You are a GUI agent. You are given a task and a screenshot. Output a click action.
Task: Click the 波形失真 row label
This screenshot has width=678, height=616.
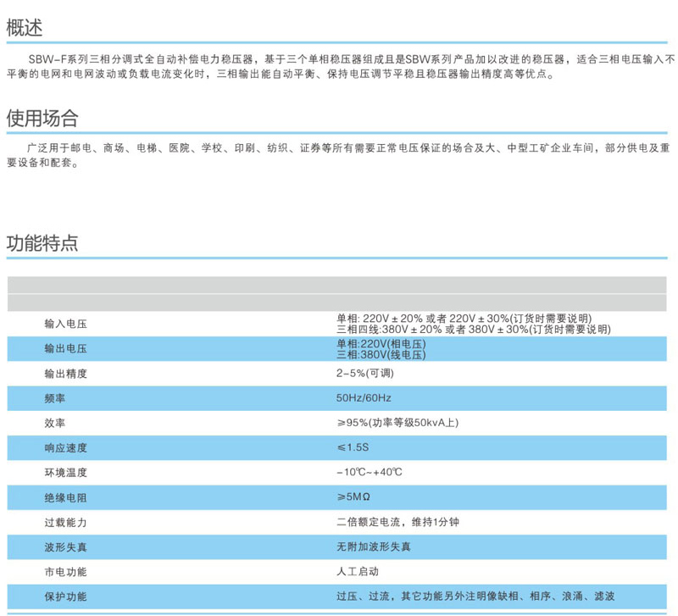(x=66, y=547)
